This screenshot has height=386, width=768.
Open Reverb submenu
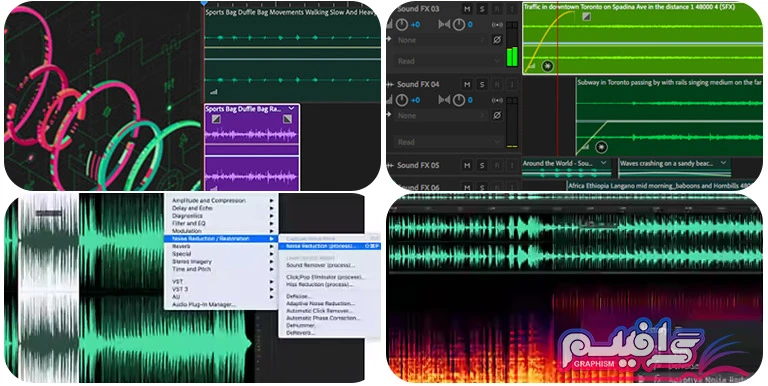221,246
